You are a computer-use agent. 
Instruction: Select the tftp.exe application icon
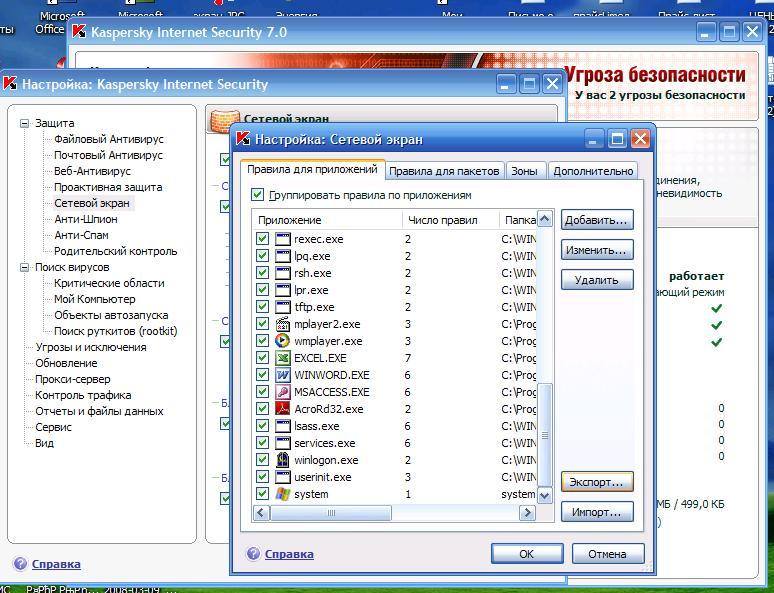pos(283,307)
